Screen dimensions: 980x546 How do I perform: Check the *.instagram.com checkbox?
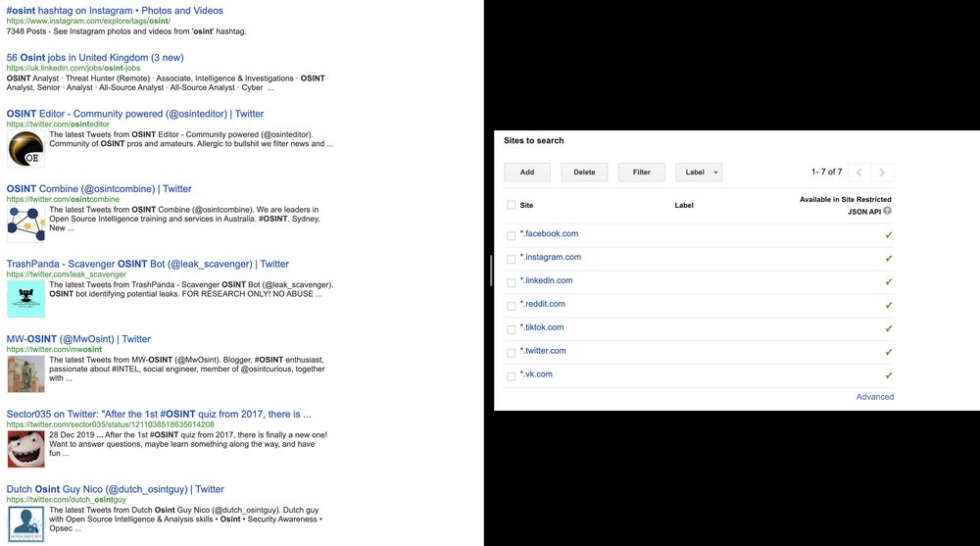[x=511, y=259]
